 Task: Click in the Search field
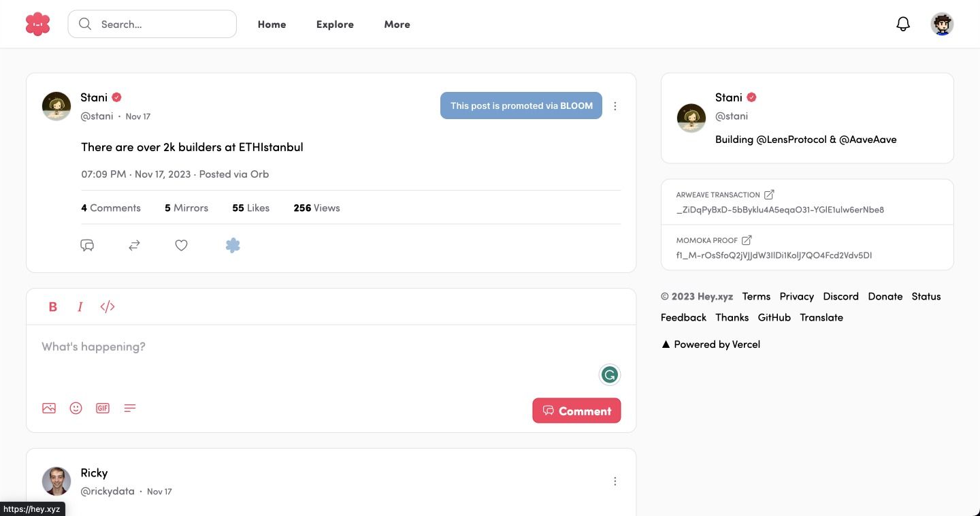pyautogui.click(x=152, y=24)
